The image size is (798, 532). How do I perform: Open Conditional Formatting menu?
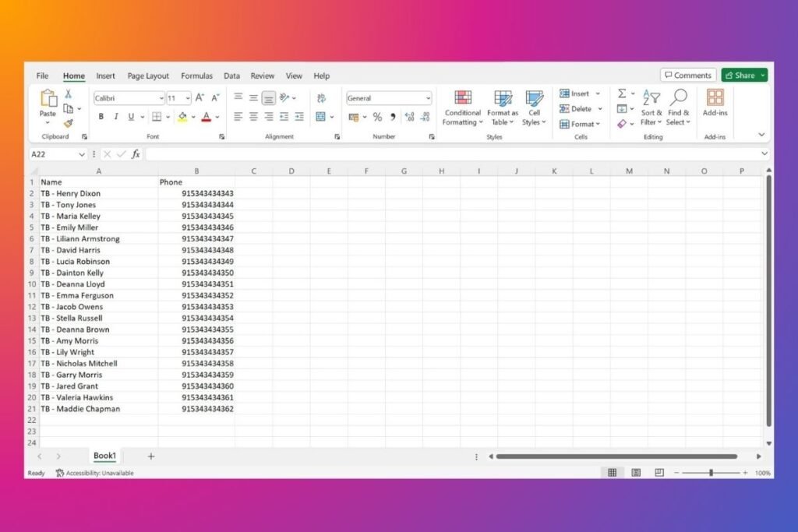(x=462, y=107)
